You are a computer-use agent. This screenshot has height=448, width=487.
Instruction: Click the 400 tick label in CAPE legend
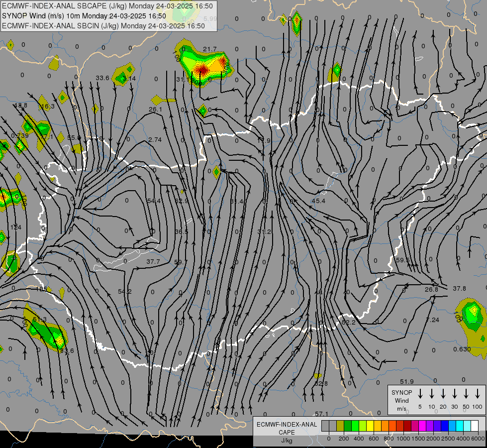click(359, 439)
